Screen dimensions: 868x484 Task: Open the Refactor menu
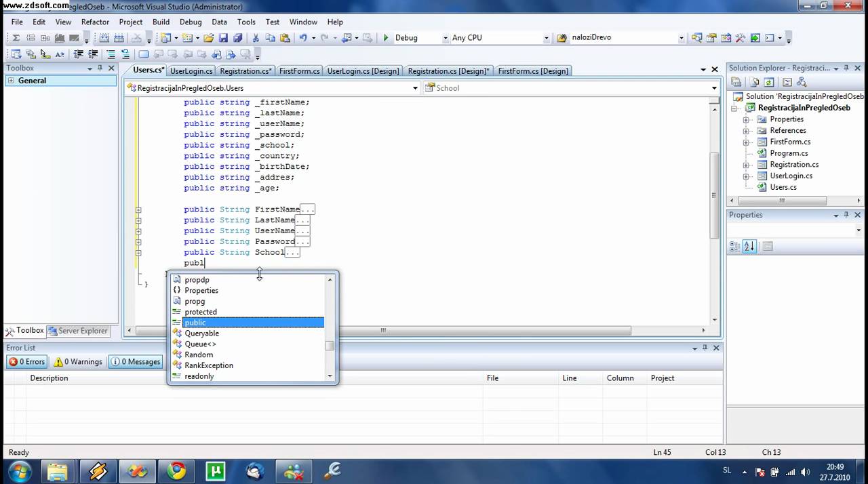tap(95, 22)
